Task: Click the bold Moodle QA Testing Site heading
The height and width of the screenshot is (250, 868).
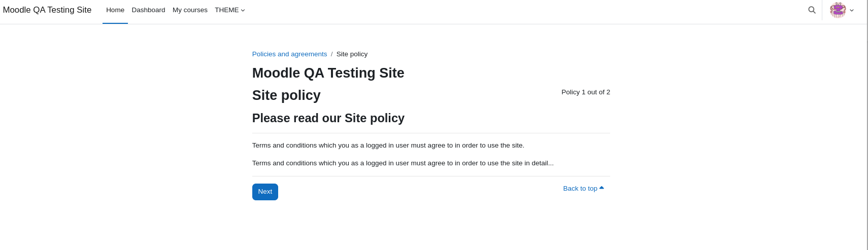Action: [x=328, y=73]
